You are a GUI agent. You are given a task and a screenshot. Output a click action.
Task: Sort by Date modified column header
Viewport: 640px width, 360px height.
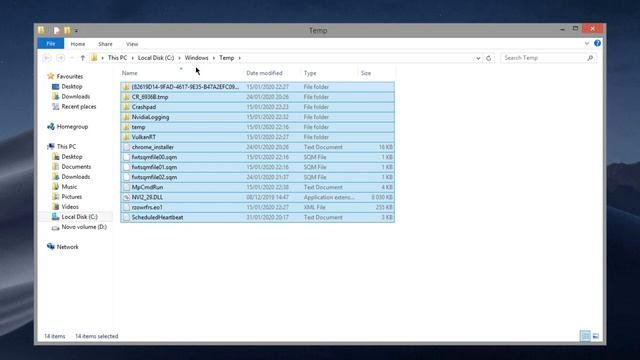tap(264, 73)
